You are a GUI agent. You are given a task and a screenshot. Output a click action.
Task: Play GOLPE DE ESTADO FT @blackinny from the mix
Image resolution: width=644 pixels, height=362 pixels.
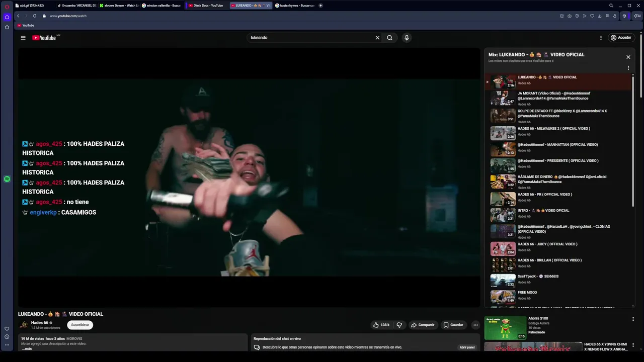pyautogui.click(x=557, y=116)
